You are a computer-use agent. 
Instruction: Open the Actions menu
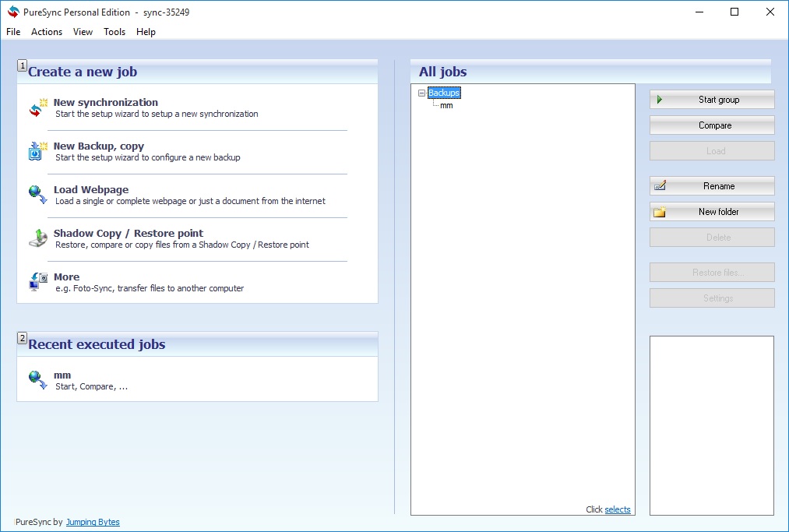[47, 32]
